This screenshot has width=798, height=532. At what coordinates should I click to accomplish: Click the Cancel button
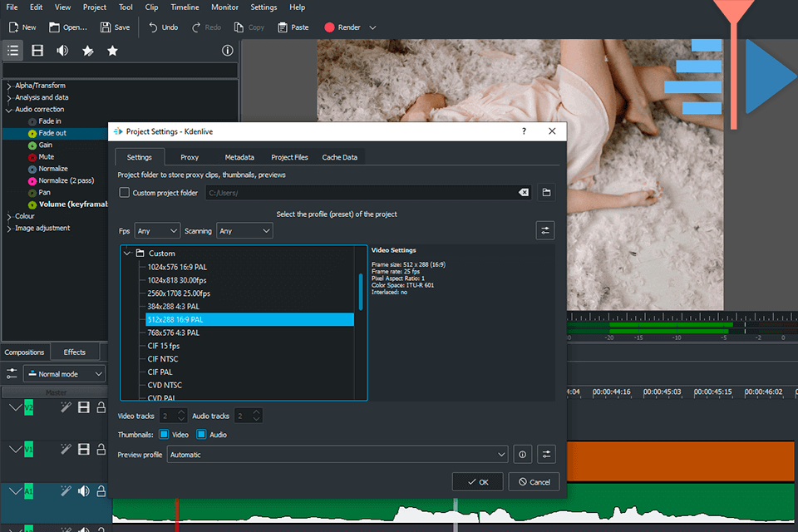pos(534,481)
